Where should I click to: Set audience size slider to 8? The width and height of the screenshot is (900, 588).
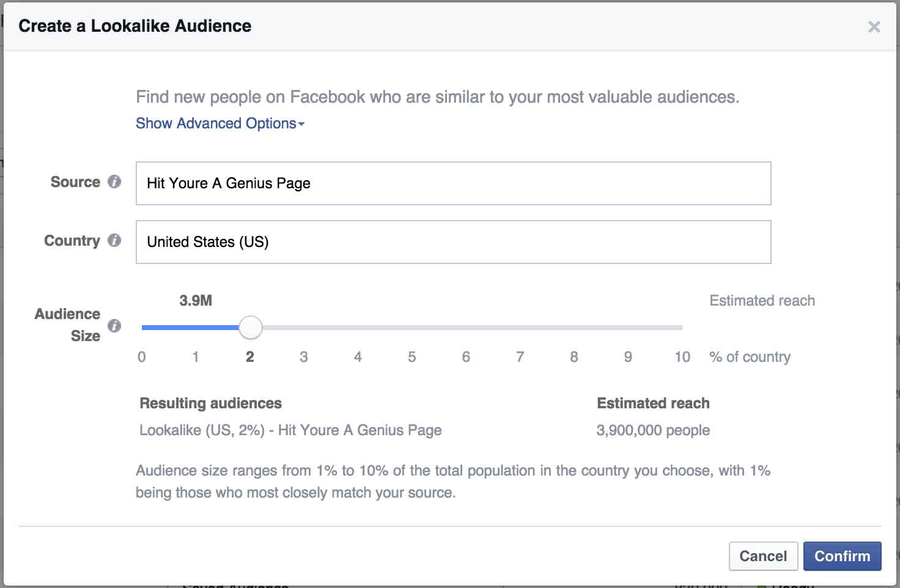coord(574,328)
